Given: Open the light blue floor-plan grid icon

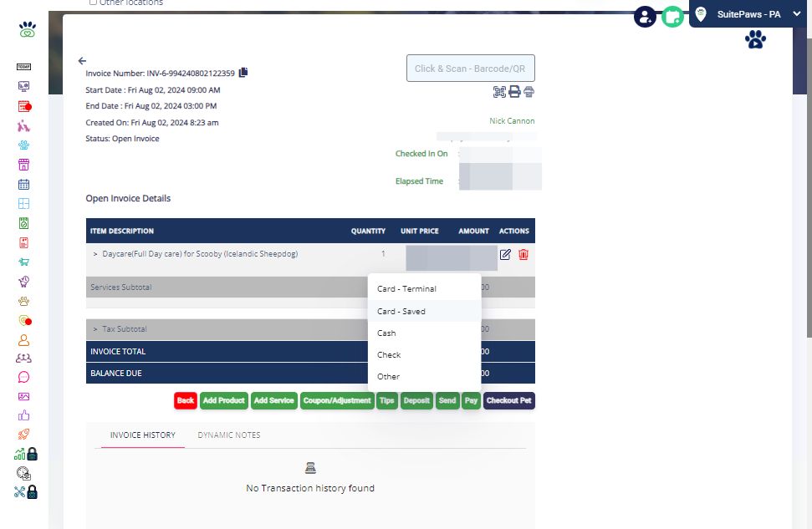Looking at the screenshot, I should pyautogui.click(x=23, y=203).
